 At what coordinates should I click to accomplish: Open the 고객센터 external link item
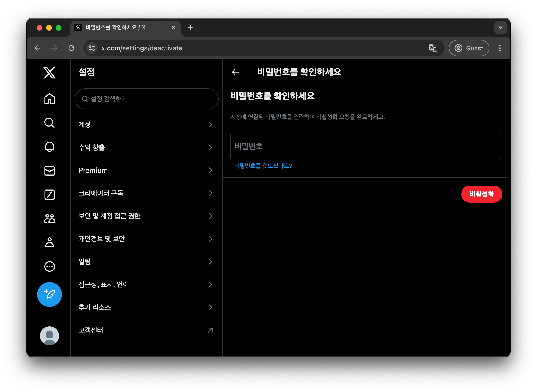(146, 330)
